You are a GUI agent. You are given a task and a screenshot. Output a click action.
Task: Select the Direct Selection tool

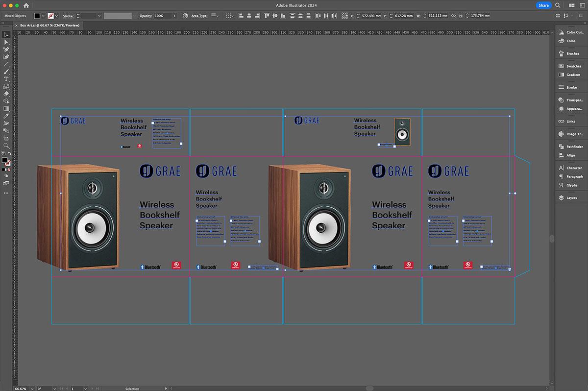point(6,42)
